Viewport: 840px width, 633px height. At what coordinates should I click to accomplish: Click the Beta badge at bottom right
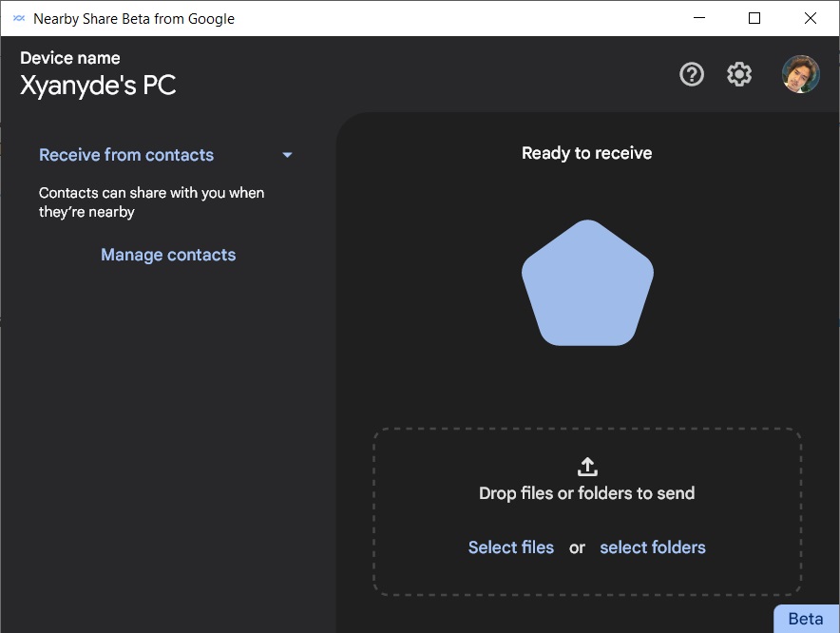coord(806,618)
